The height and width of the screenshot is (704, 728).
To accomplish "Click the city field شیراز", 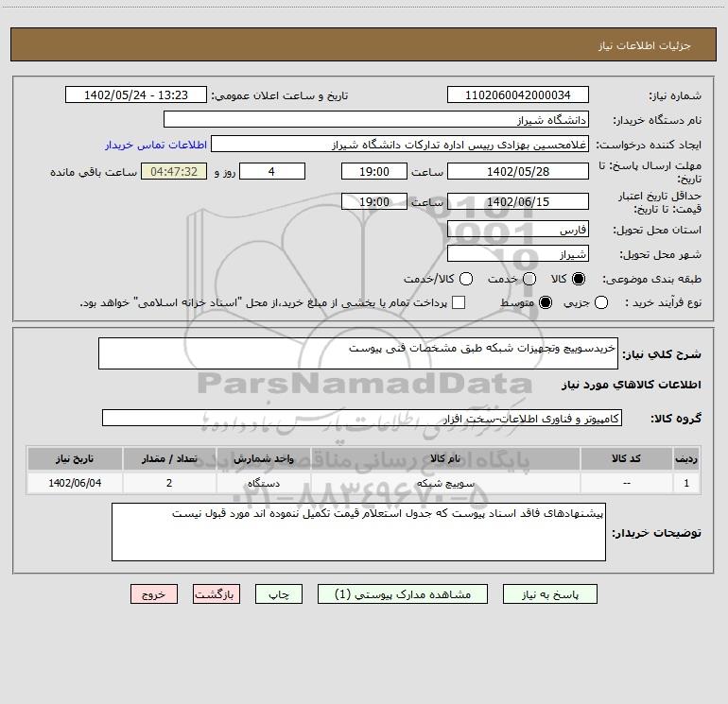I will click(518, 253).
